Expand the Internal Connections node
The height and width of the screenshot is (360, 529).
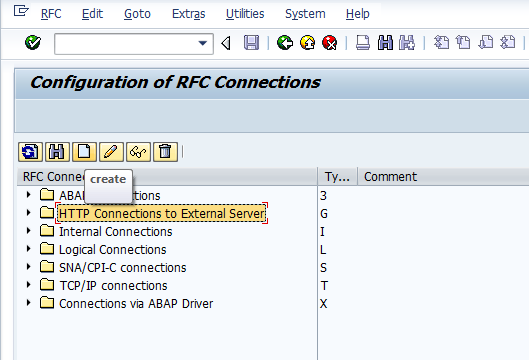(29, 230)
